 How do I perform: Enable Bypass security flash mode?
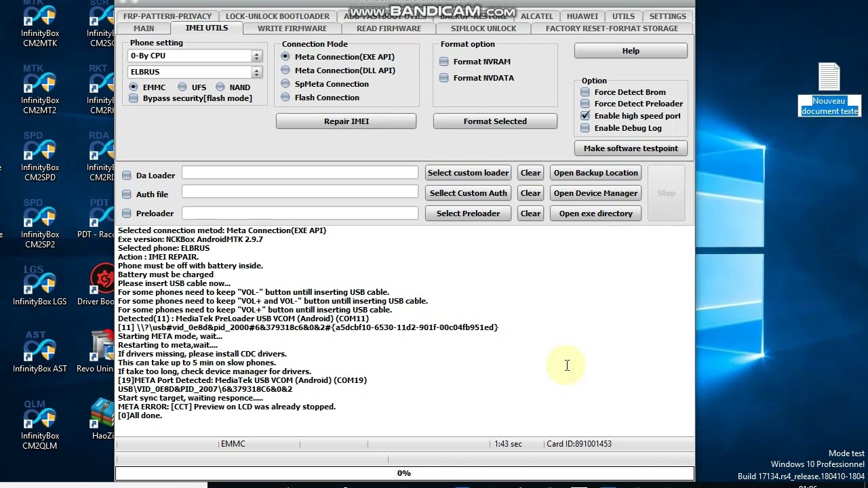pos(134,98)
